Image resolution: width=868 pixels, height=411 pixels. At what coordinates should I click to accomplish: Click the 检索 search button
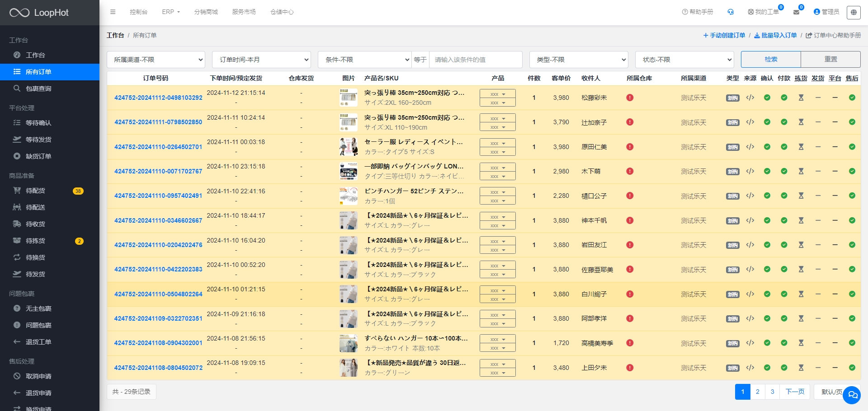[771, 59]
